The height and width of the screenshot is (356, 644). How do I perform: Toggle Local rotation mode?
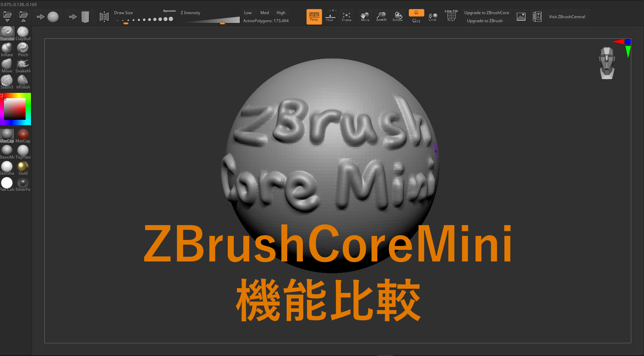pos(433,17)
